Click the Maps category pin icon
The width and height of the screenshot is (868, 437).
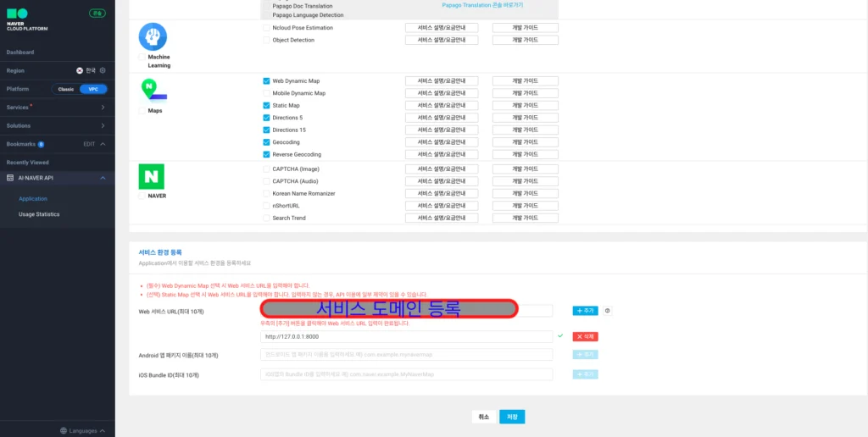point(153,91)
